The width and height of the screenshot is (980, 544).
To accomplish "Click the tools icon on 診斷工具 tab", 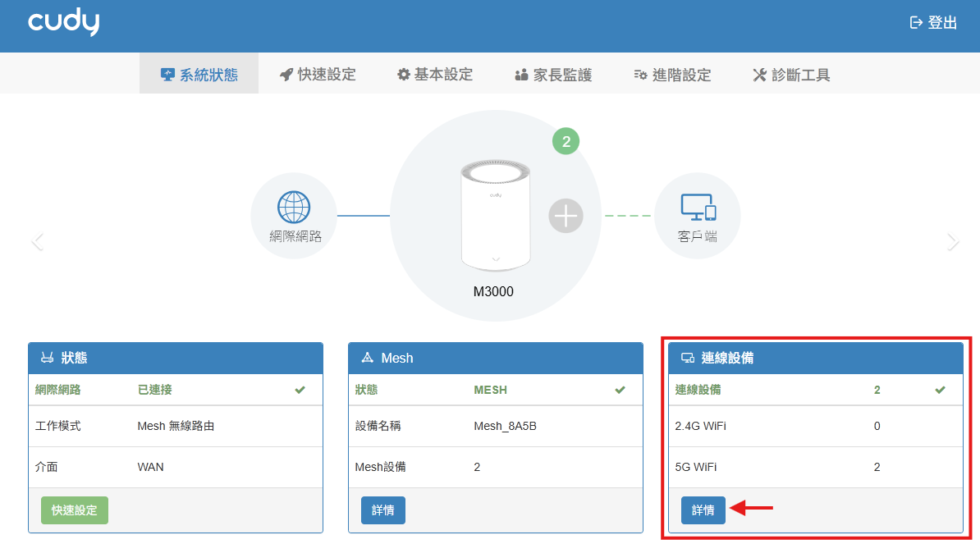I will pyautogui.click(x=759, y=75).
